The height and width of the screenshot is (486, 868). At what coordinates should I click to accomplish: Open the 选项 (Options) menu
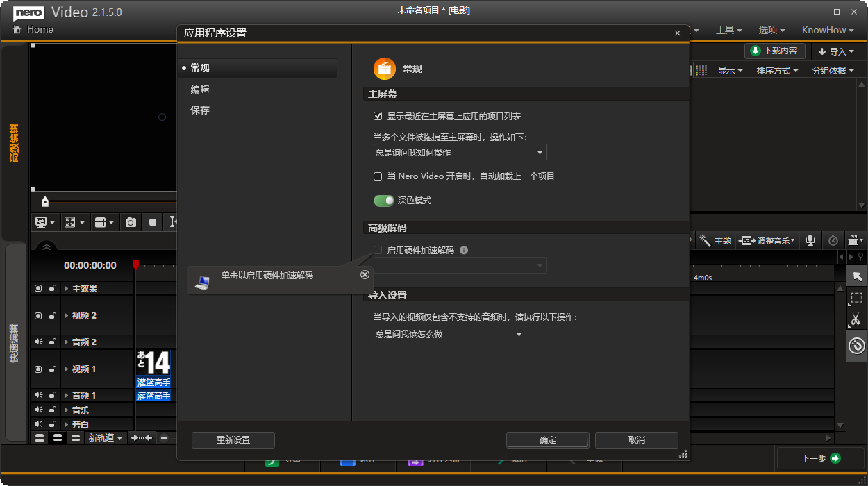click(771, 30)
